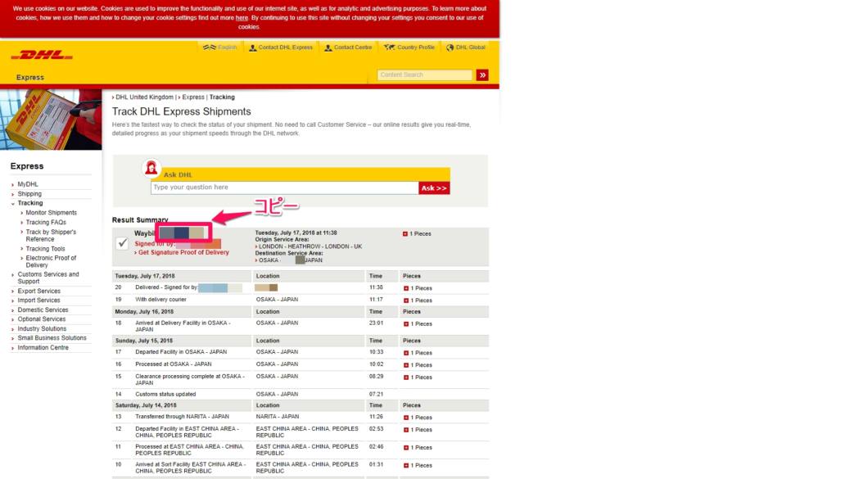Click the DHL logo
868x479 pixels.
point(42,55)
